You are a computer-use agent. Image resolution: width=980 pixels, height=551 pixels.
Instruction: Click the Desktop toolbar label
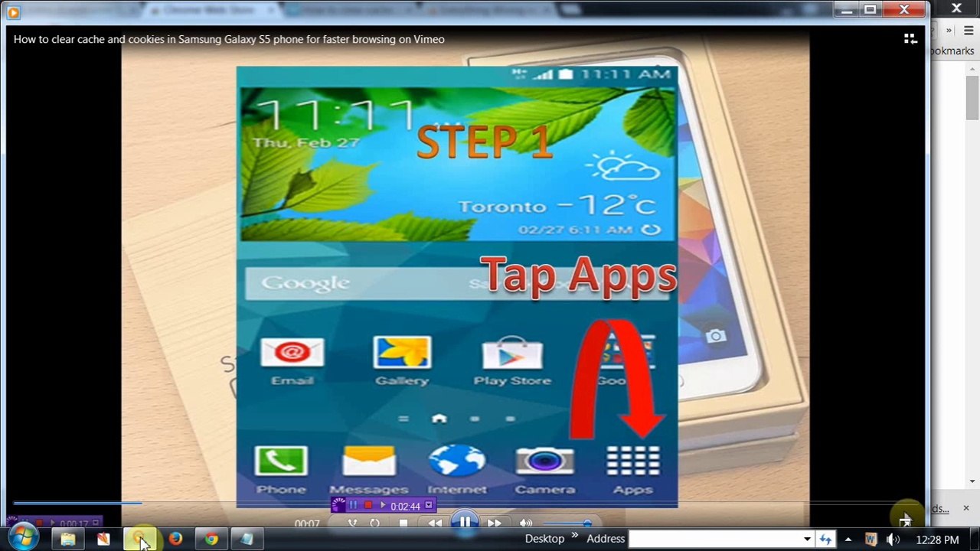544,539
